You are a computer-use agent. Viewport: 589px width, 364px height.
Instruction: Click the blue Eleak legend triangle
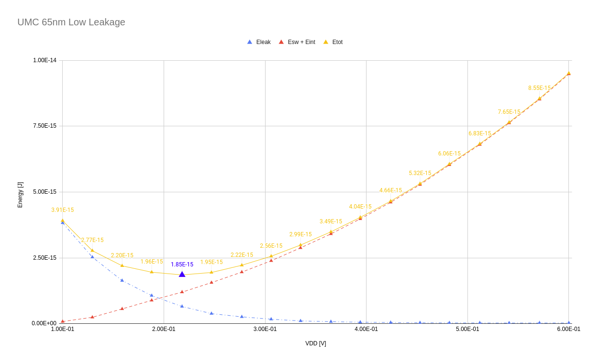[249, 42]
